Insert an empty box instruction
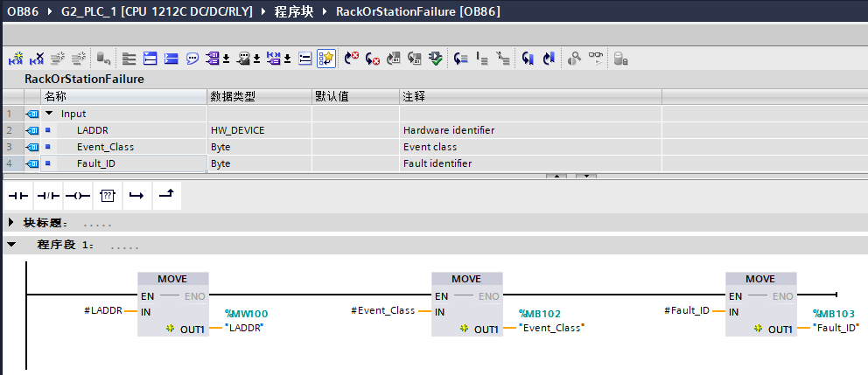 pos(107,196)
